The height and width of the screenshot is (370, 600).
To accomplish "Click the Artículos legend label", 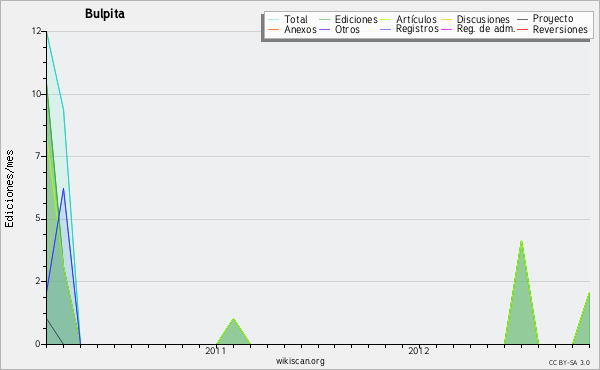I will [416, 19].
